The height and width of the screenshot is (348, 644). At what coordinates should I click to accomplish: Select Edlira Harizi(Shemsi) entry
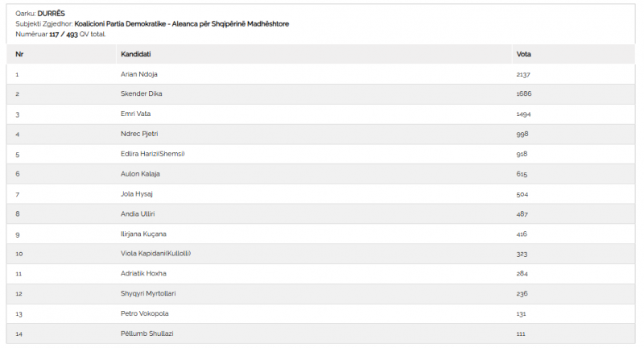click(152, 154)
